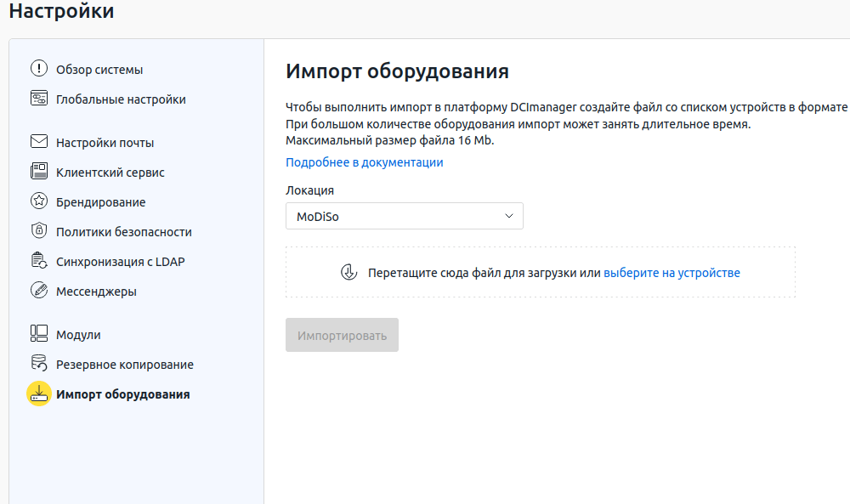850x504 pixels.
Task: Select Политики безопасности in sidebar
Action: [124, 232]
